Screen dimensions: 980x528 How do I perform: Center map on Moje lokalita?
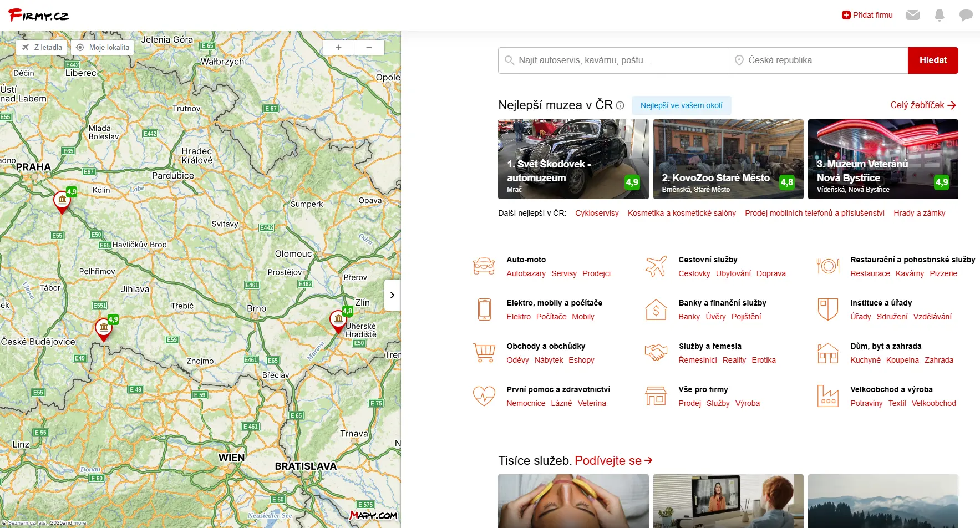(x=103, y=47)
